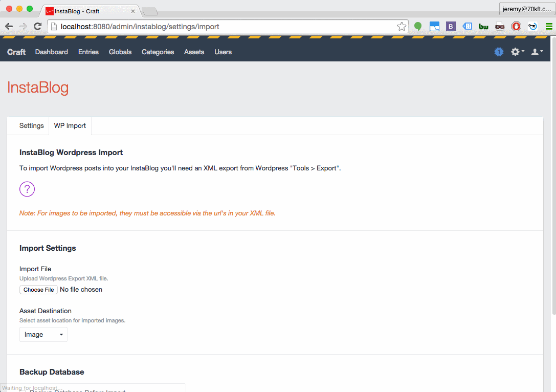Click the InstaBlog page heading
Viewport: 556px width, 392px height.
coord(38,88)
